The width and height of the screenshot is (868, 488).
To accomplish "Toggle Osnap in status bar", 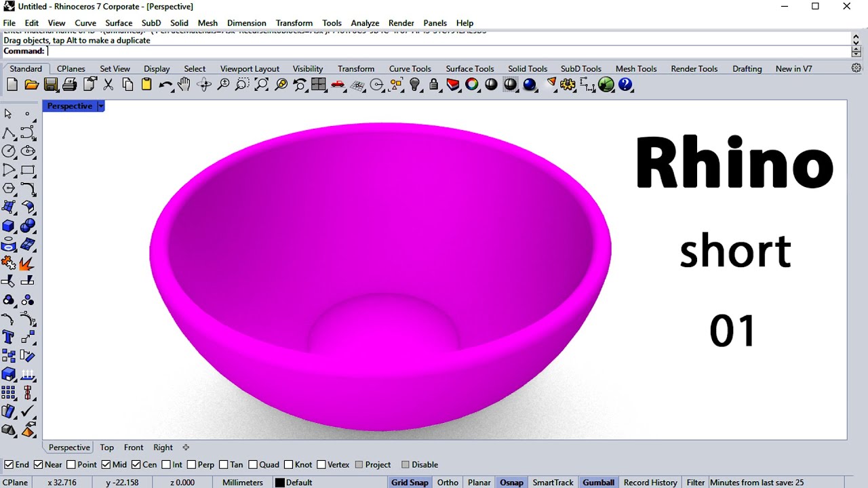I will point(511,483).
